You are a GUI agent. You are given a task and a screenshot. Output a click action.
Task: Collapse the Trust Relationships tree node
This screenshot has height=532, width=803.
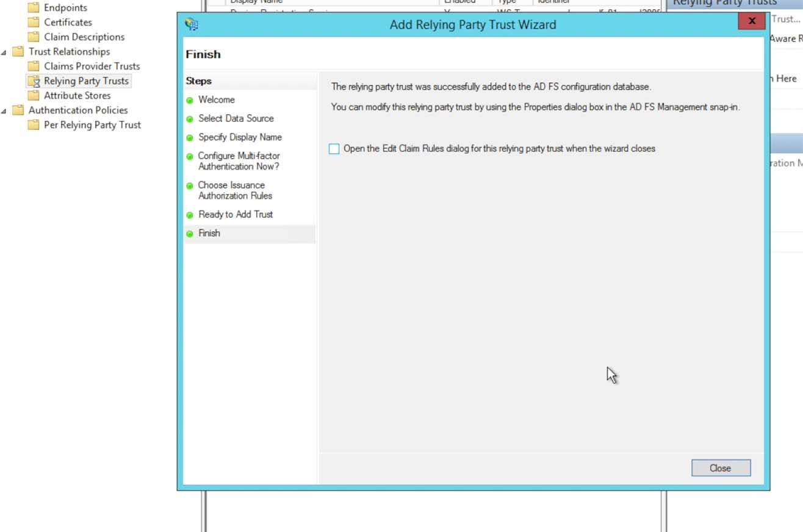(x=5, y=52)
